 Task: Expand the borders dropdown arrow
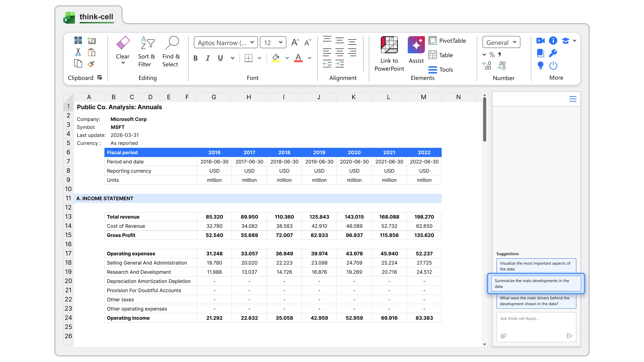(x=260, y=58)
